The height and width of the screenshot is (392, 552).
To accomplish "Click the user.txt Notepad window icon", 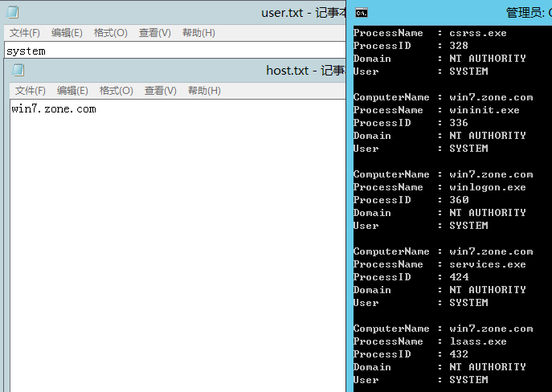I will [x=12, y=13].
